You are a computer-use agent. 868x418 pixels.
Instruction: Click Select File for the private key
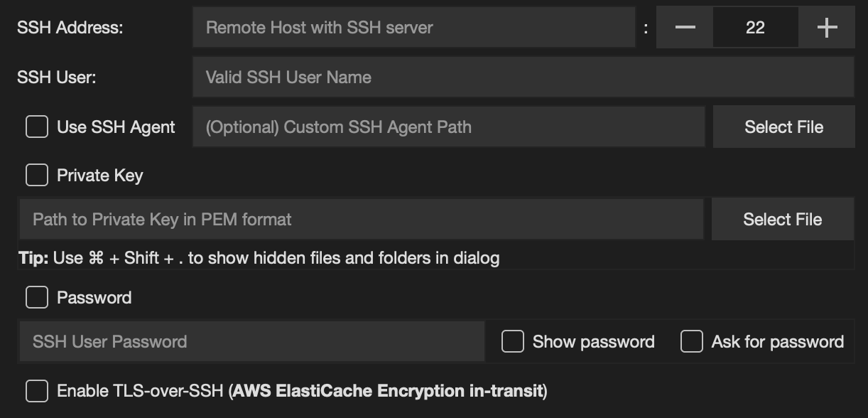782,219
